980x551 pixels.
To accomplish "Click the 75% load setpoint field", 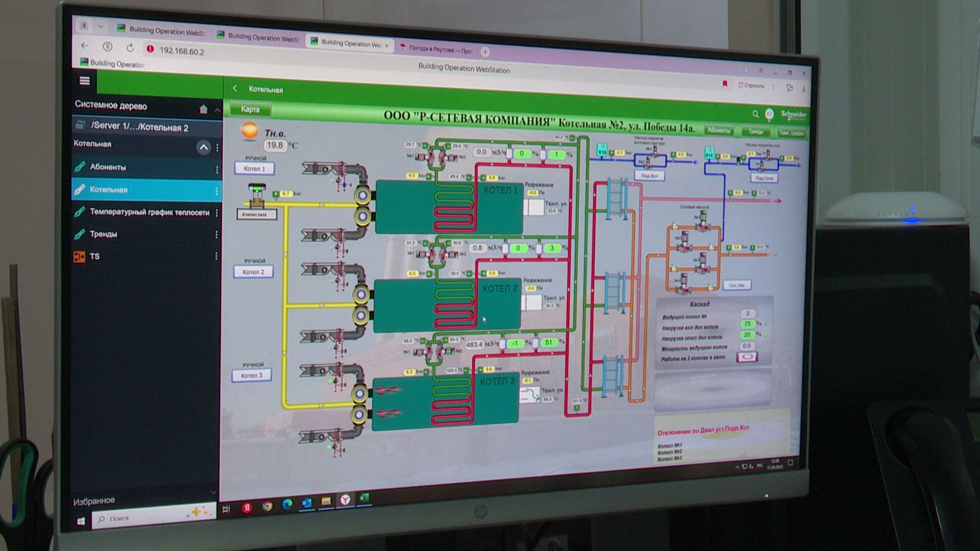I will pyautogui.click(x=747, y=324).
